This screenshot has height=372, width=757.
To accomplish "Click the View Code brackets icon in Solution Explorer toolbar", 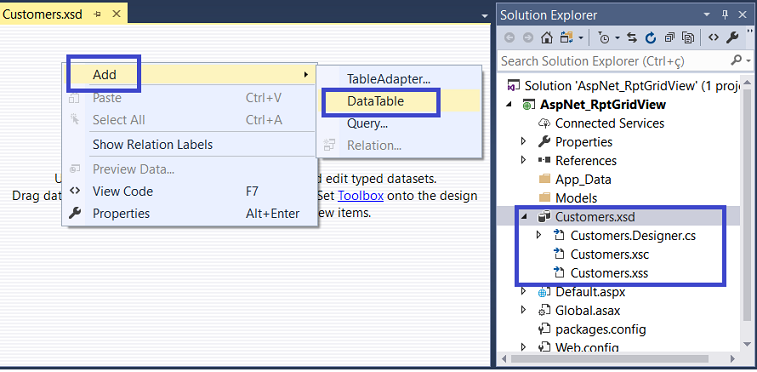I will click(713, 38).
